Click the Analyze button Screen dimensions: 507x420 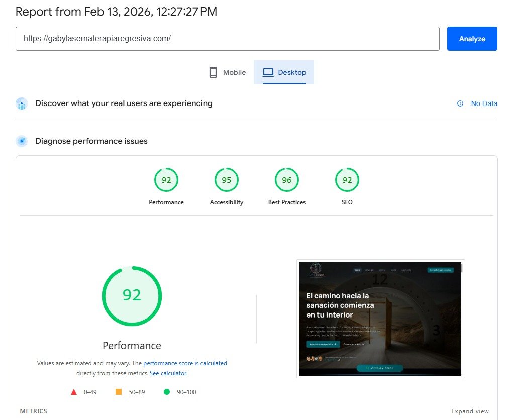click(x=471, y=38)
